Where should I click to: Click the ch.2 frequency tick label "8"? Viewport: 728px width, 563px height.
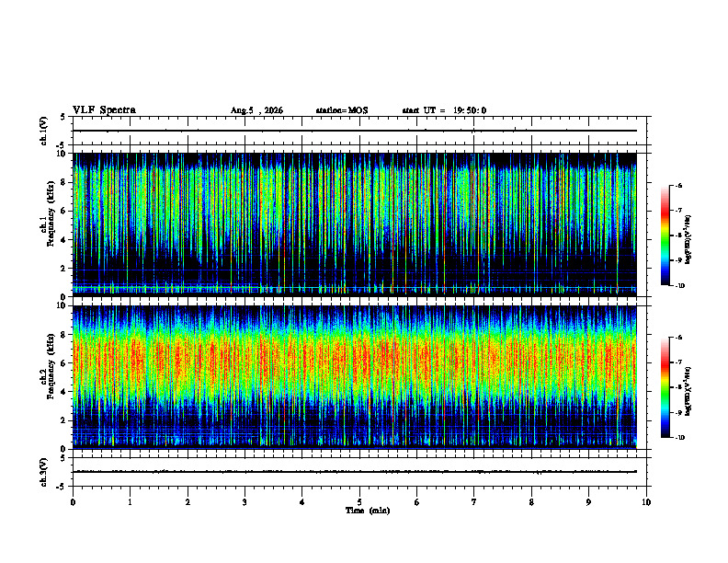click(x=63, y=335)
